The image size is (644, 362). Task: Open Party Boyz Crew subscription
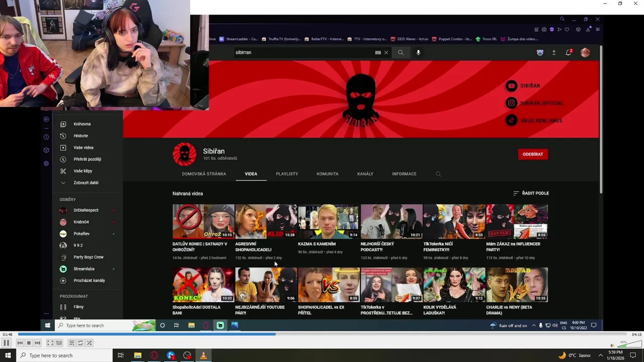point(89,257)
